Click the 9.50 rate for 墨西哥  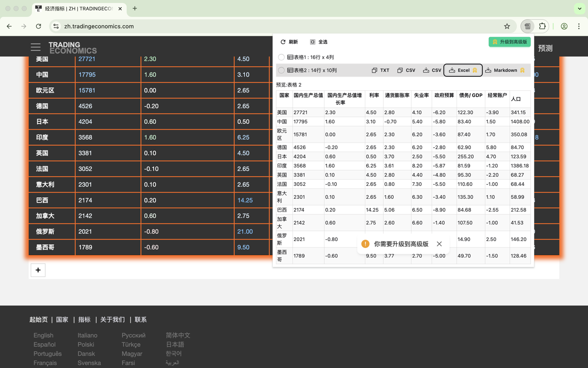[243, 247]
